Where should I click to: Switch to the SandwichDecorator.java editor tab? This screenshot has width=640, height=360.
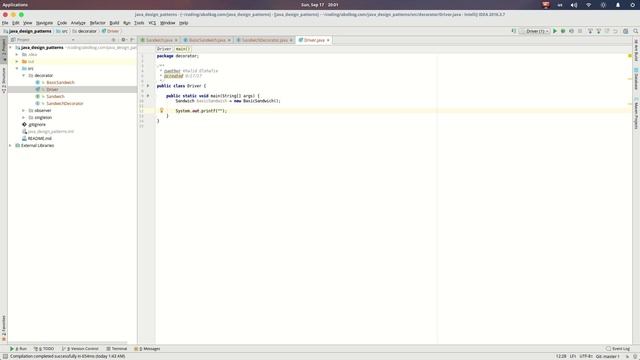click(x=264, y=40)
